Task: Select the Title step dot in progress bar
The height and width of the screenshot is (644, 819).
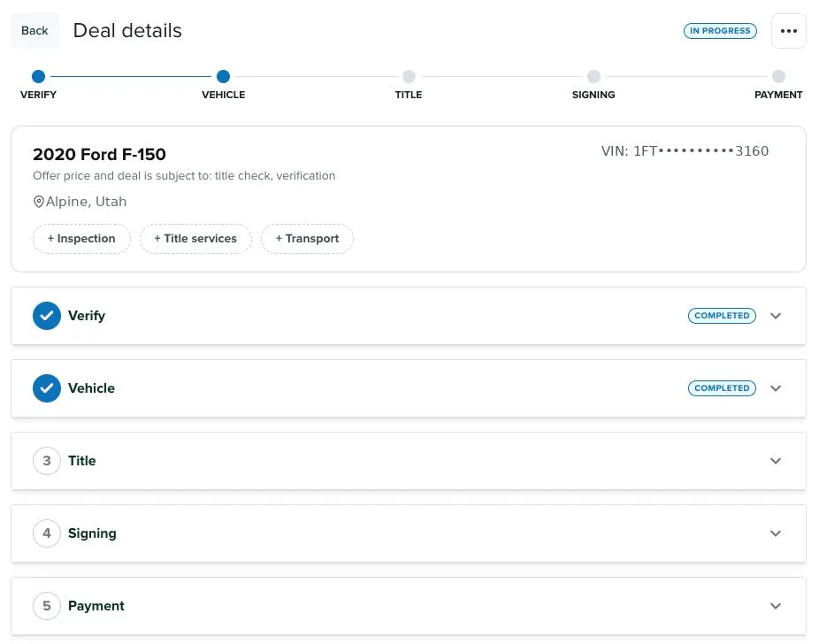Action: pos(409,76)
